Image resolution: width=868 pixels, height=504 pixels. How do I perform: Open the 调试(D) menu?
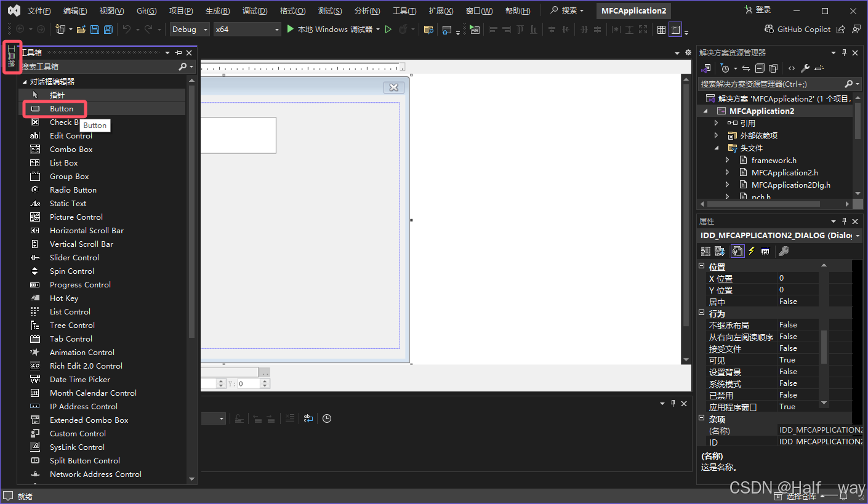(x=255, y=11)
